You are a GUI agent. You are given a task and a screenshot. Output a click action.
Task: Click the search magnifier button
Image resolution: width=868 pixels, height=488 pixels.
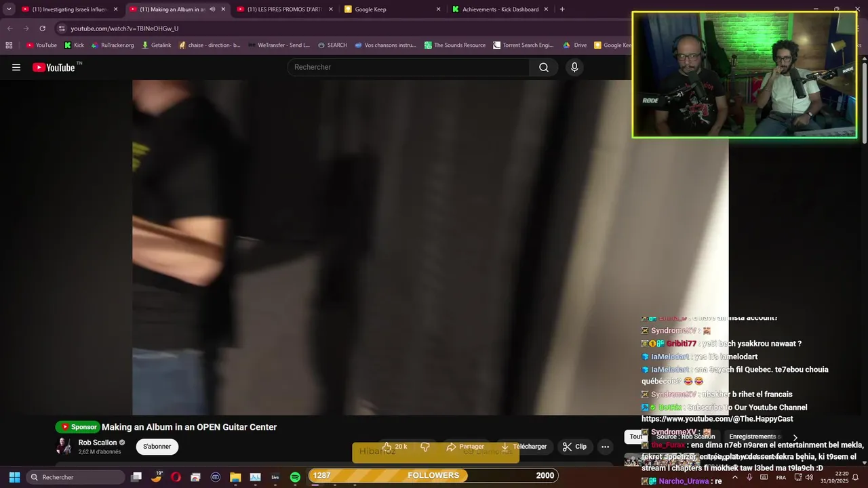coord(544,67)
